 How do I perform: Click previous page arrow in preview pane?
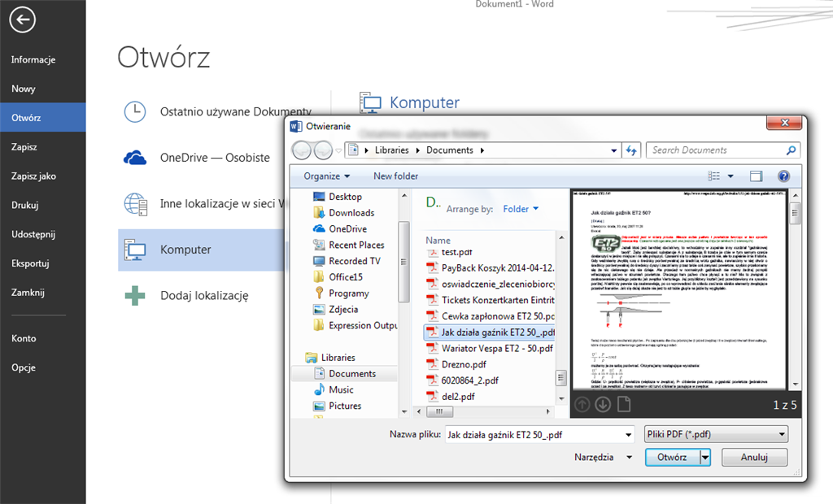(582, 405)
